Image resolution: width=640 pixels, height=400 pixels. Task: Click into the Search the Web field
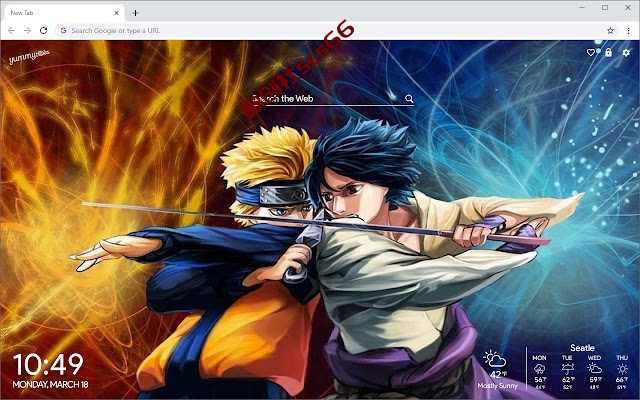coord(333,99)
